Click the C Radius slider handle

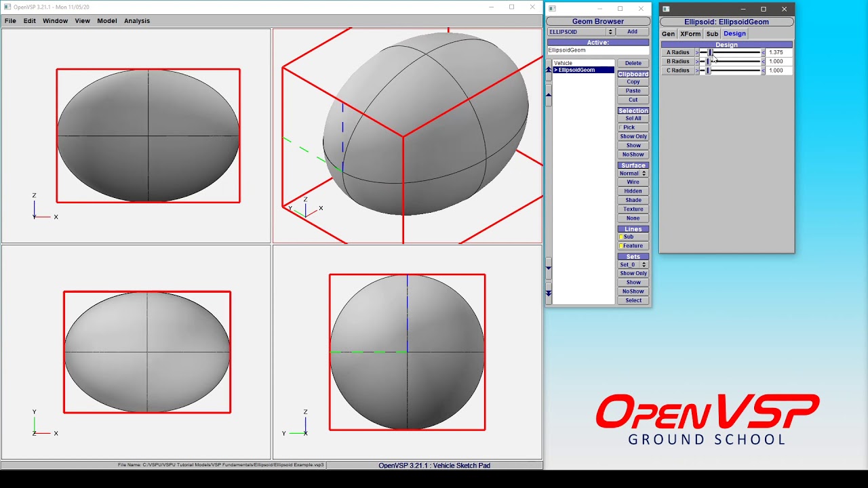(707, 70)
